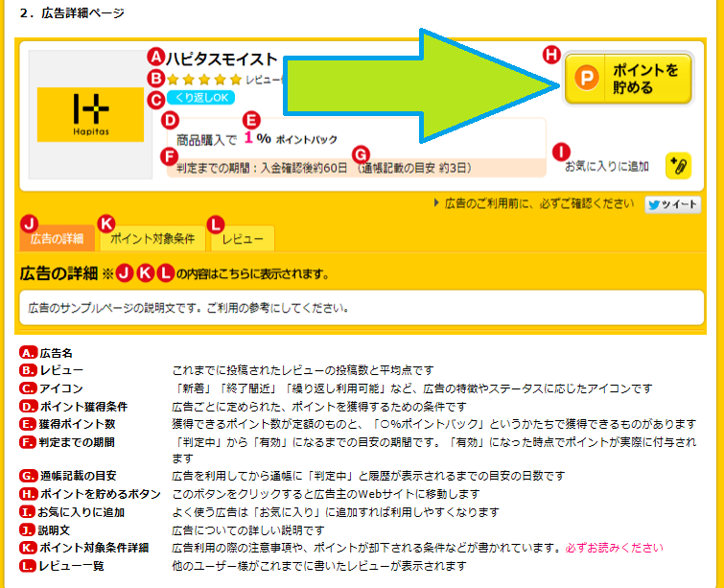Click the sample description text box
Image resolution: width=724 pixels, height=588 pixels.
362,308
